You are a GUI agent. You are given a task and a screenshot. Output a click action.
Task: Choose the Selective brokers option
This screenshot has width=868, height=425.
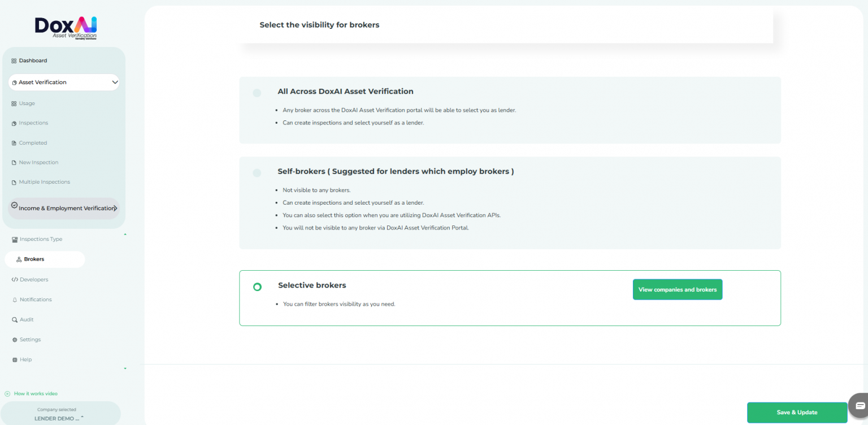tap(257, 287)
